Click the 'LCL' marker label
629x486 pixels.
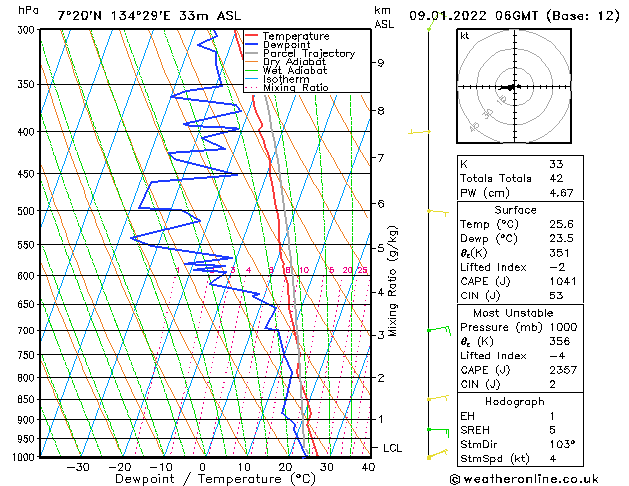click(x=392, y=448)
